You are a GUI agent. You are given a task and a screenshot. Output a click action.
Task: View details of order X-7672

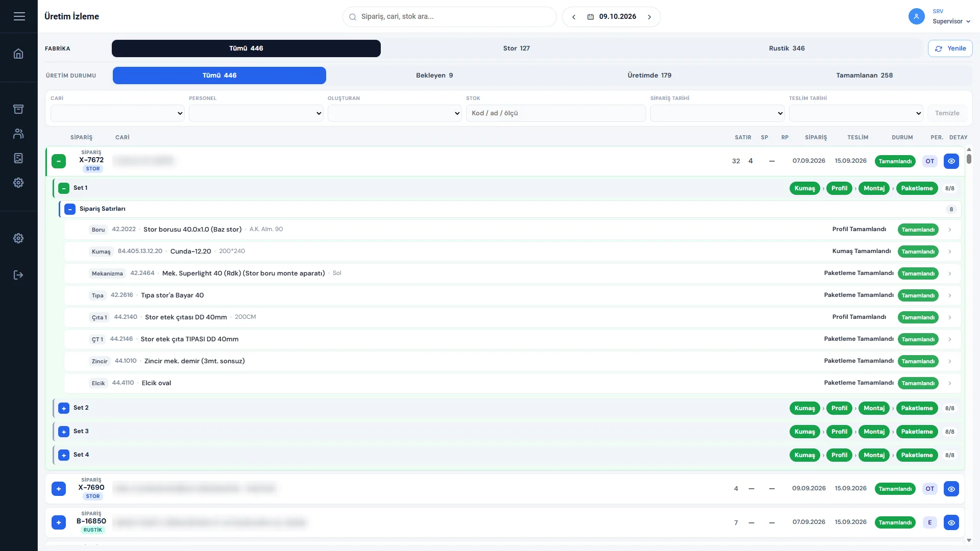[x=951, y=161]
